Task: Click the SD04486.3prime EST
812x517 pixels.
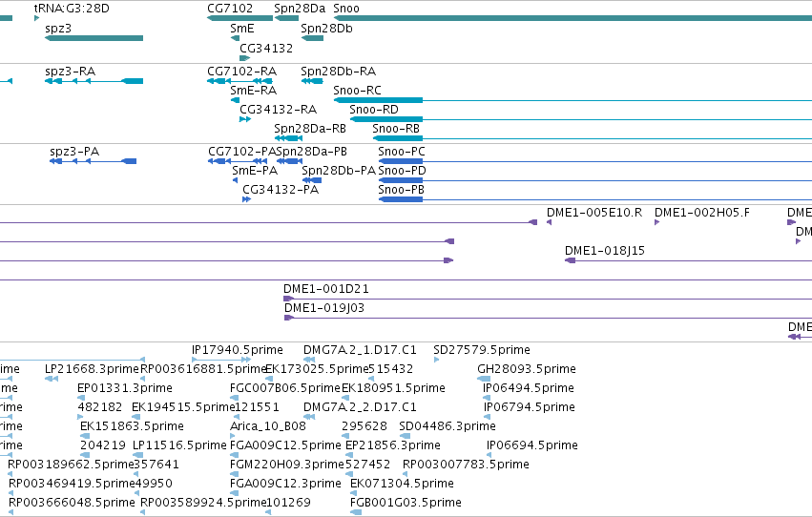Action: [405, 436]
